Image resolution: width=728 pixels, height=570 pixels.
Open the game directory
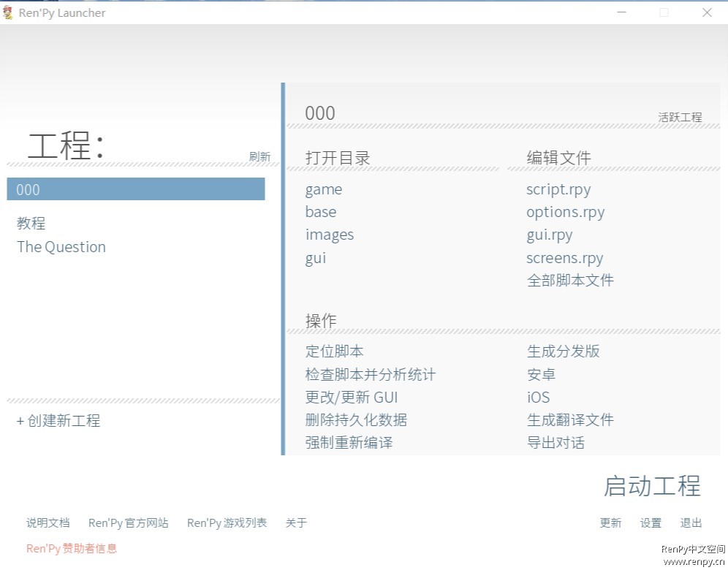pos(324,189)
